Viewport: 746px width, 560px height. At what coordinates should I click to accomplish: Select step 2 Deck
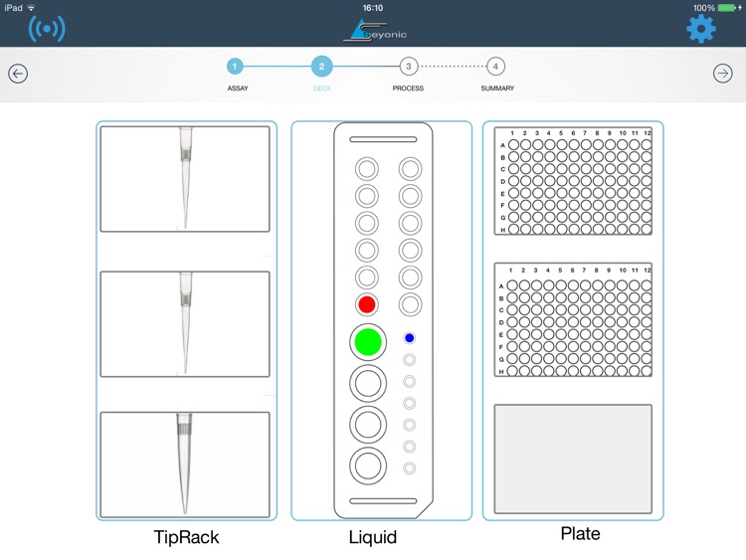(321, 67)
